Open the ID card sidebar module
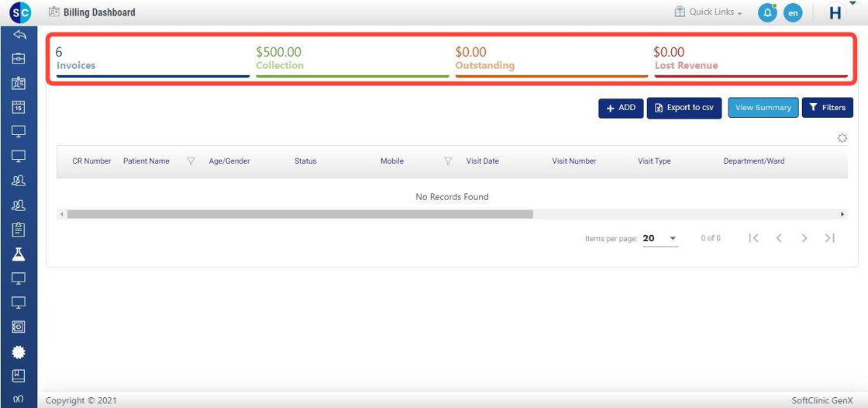The width and height of the screenshot is (868, 408). click(x=19, y=82)
